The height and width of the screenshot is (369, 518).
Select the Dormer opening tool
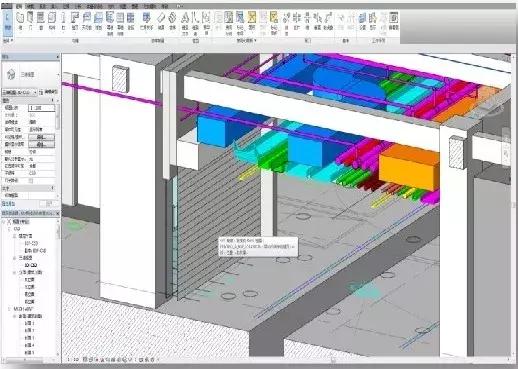tap(328, 21)
